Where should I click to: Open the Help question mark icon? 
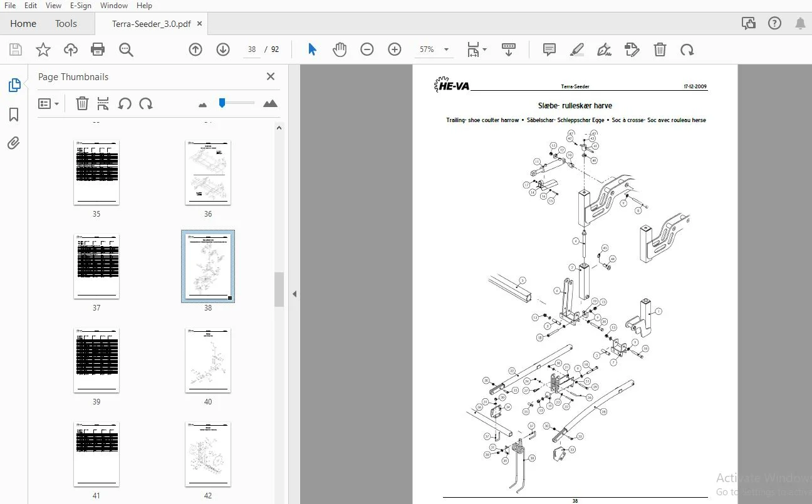click(774, 24)
